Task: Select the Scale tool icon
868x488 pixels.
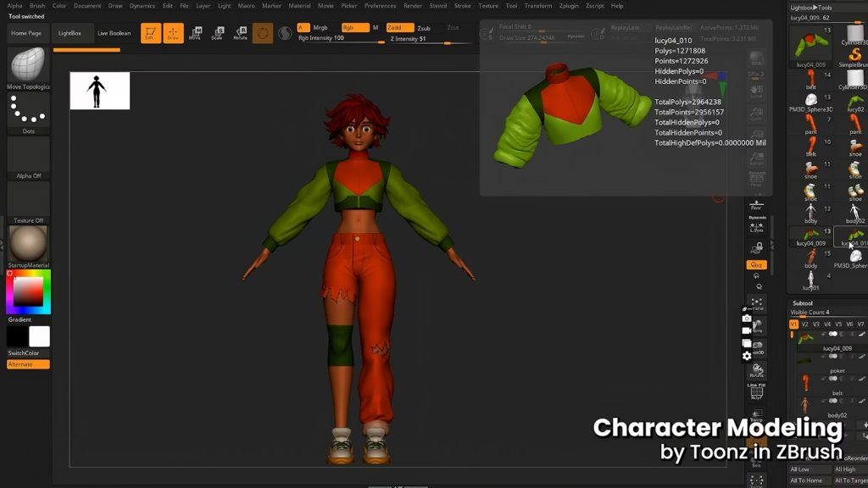Action: click(x=218, y=34)
